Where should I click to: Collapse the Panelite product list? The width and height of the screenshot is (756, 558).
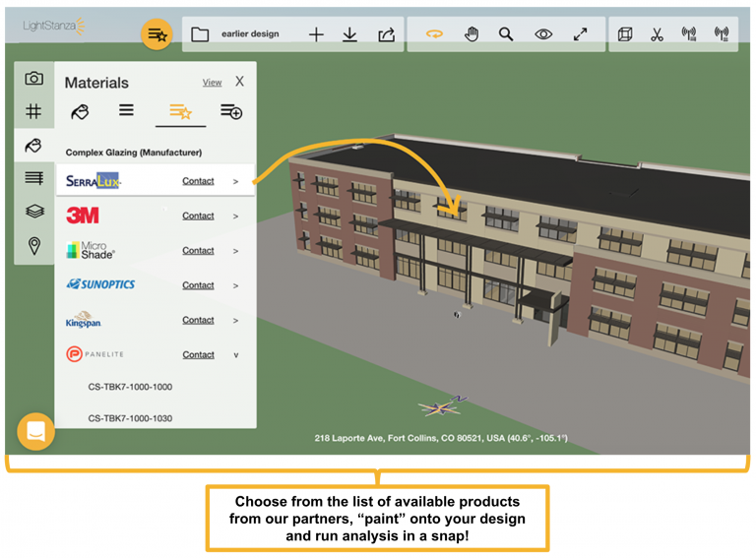coord(235,355)
